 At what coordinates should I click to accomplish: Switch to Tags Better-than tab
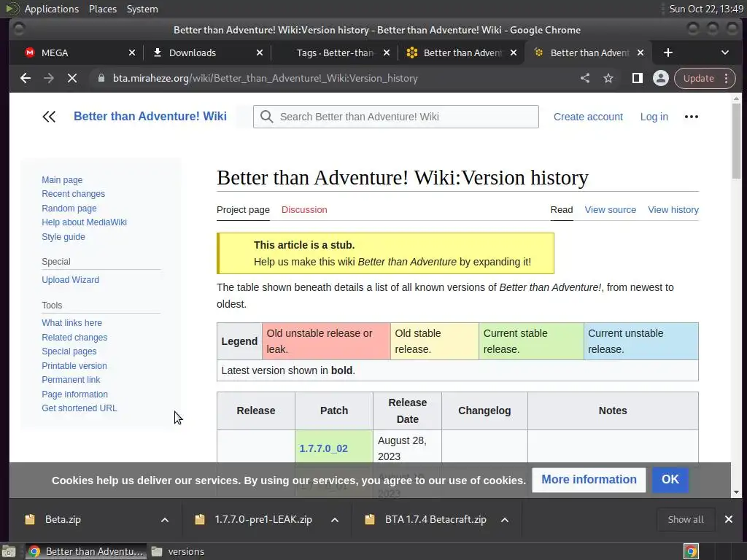click(336, 52)
